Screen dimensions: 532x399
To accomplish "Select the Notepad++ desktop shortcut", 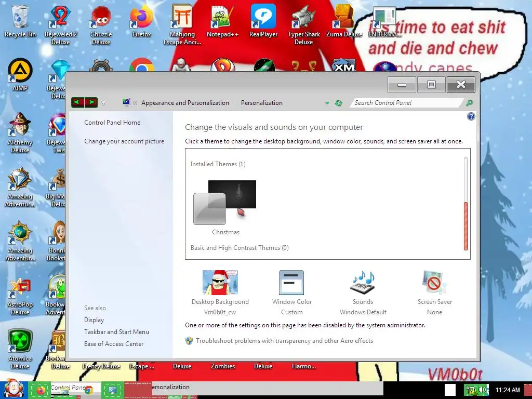I will click(x=222, y=21).
